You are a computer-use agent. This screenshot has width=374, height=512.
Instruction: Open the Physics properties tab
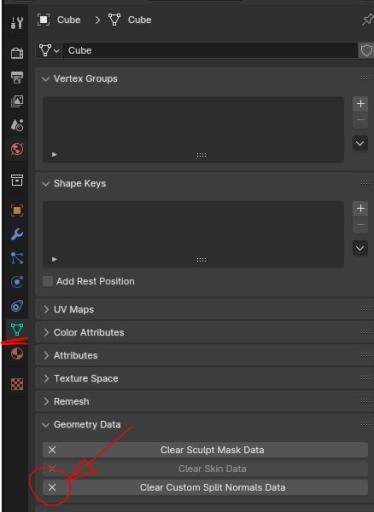coord(17,282)
